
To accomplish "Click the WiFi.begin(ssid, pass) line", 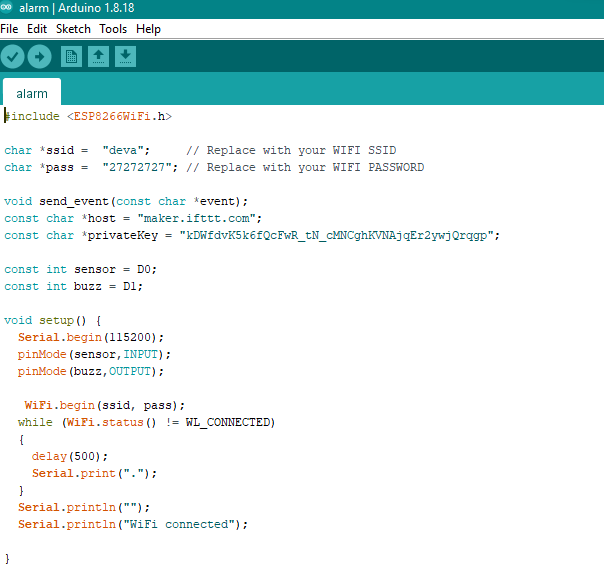I will pyautogui.click(x=105, y=405).
